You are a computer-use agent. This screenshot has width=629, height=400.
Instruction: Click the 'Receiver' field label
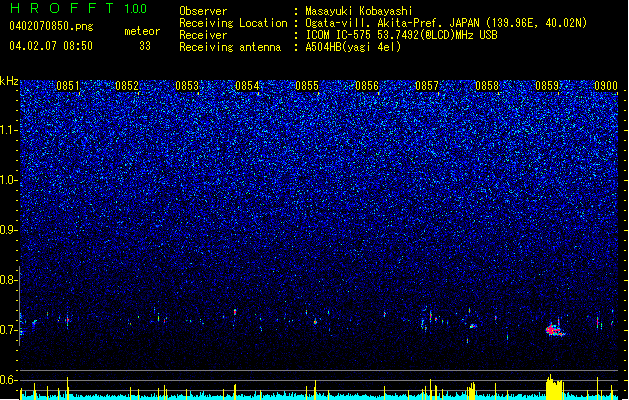203,35
